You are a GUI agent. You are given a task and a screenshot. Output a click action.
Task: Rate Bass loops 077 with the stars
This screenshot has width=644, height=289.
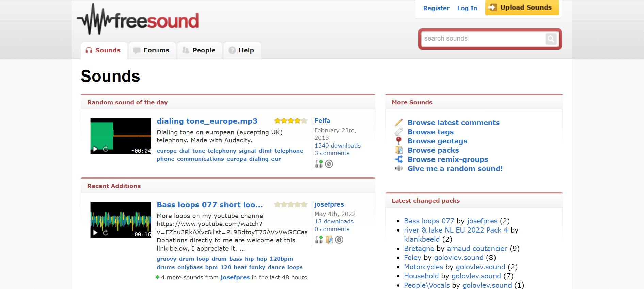coord(291,205)
